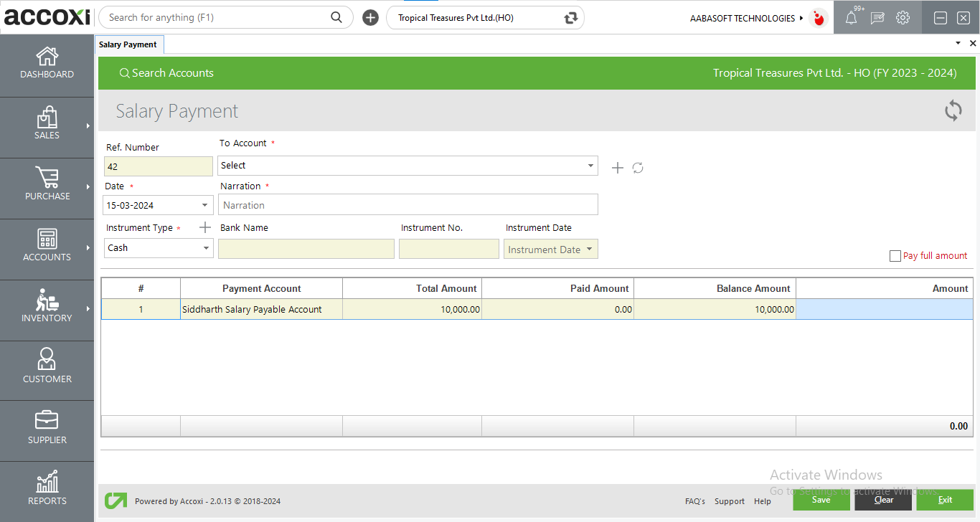Expand the To Account dropdown
Image resolution: width=980 pixels, height=522 pixels.
click(590, 166)
